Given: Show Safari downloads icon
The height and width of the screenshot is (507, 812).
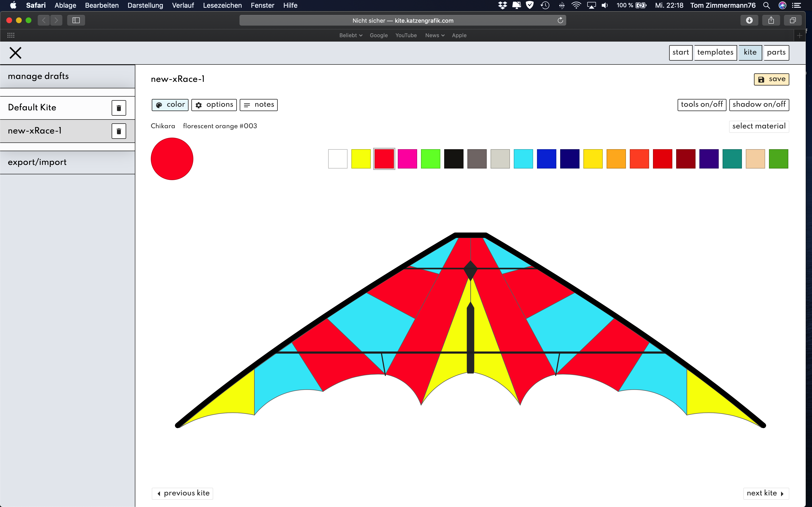Looking at the screenshot, I should 749,21.
